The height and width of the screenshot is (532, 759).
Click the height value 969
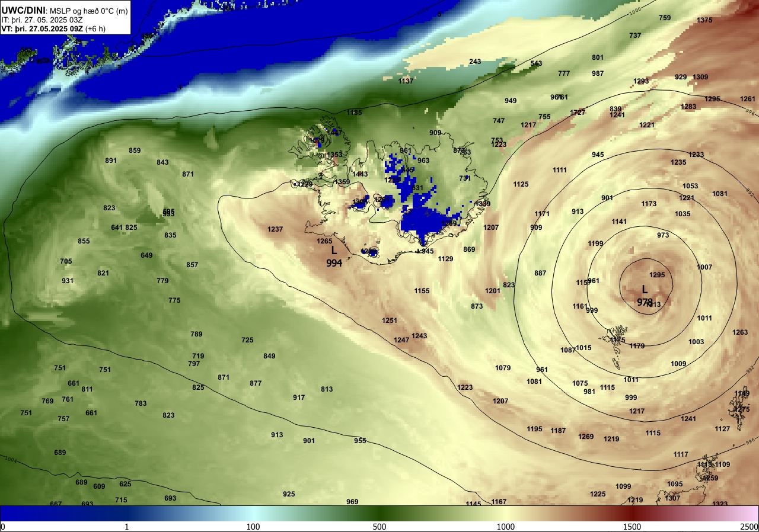tap(352, 502)
